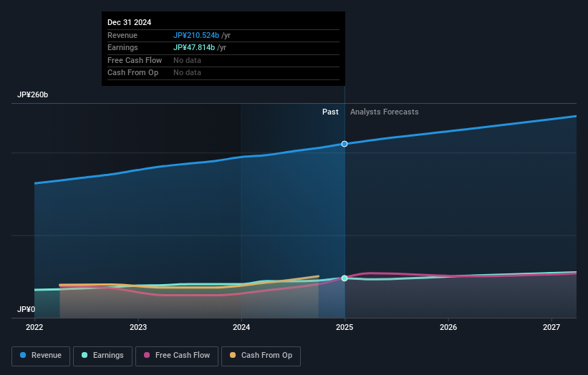The image size is (588, 375).
Task: Click the Analysts Forecasts label
Action: 384,112
